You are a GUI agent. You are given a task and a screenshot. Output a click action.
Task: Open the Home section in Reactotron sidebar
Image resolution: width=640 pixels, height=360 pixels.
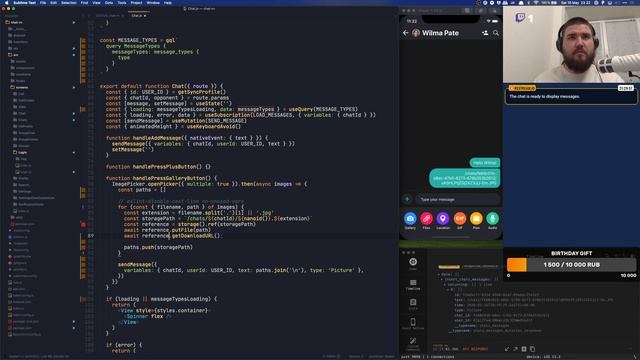[x=413, y=263]
